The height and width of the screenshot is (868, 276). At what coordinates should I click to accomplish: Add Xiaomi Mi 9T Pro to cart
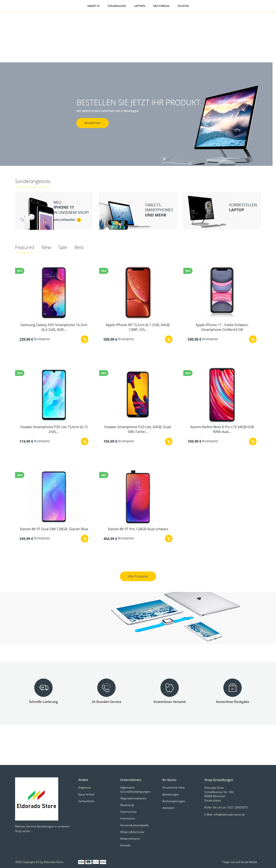coord(169,538)
